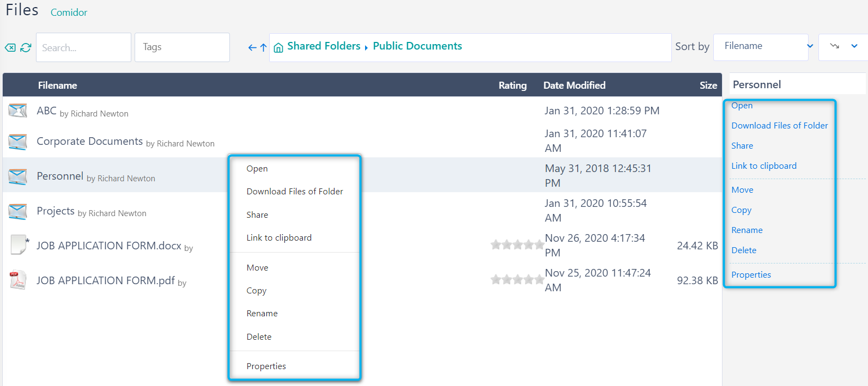Click the 24.42 KB size value

click(697, 246)
